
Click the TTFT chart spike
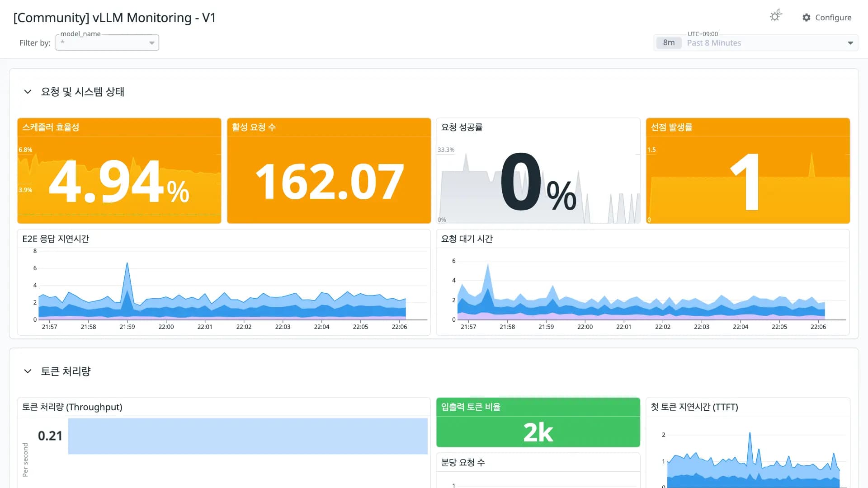click(x=750, y=434)
